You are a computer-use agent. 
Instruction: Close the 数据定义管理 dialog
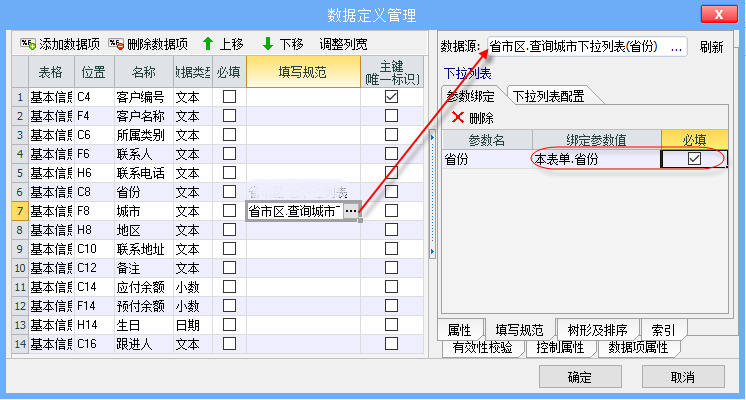719,14
